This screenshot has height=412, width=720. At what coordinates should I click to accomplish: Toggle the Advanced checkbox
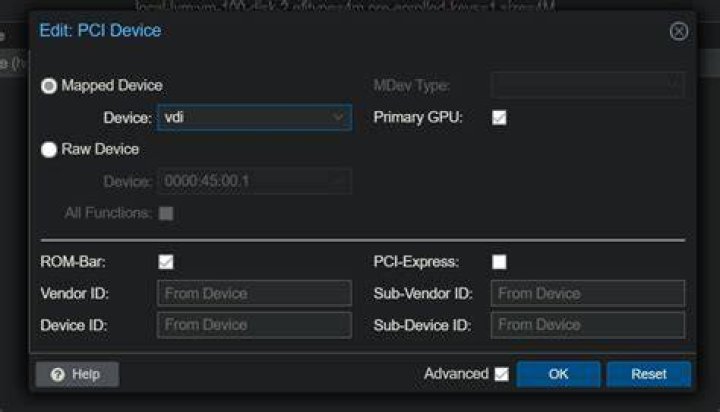(x=501, y=374)
